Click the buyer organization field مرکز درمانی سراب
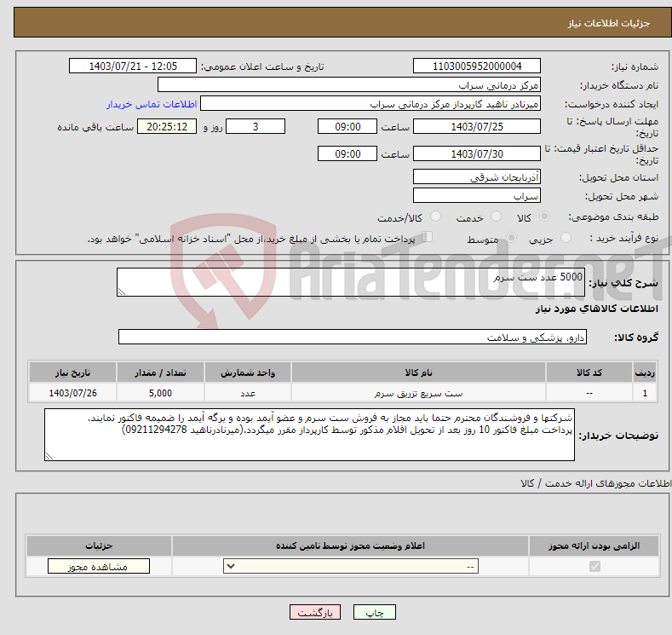This screenshot has height=635, width=672. [349, 85]
